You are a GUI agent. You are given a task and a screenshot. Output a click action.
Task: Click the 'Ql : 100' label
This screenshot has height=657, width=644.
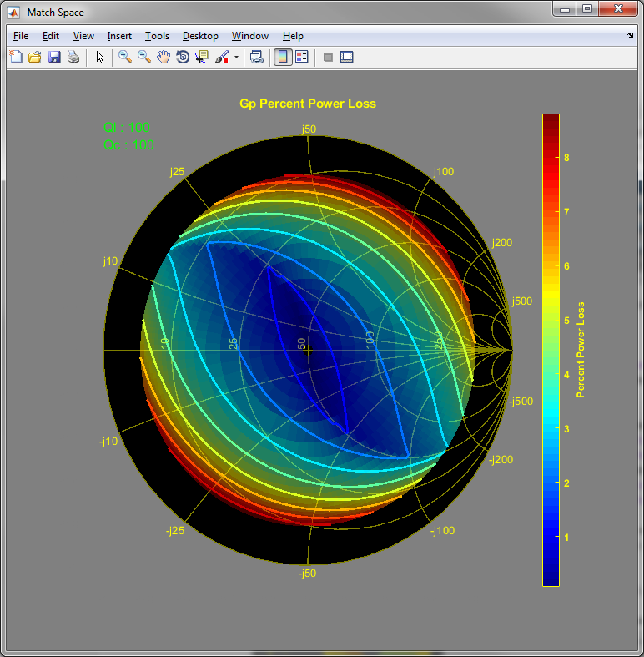point(127,128)
